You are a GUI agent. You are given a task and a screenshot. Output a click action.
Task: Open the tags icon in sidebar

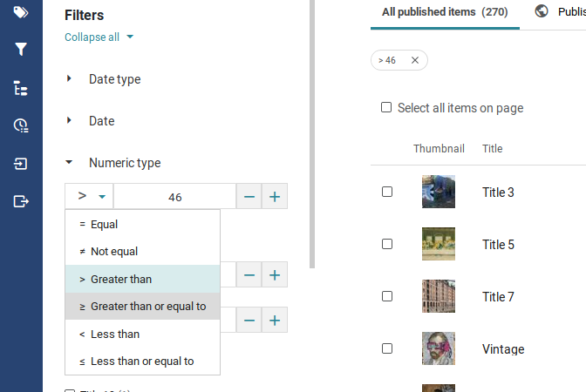pyautogui.click(x=21, y=12)
